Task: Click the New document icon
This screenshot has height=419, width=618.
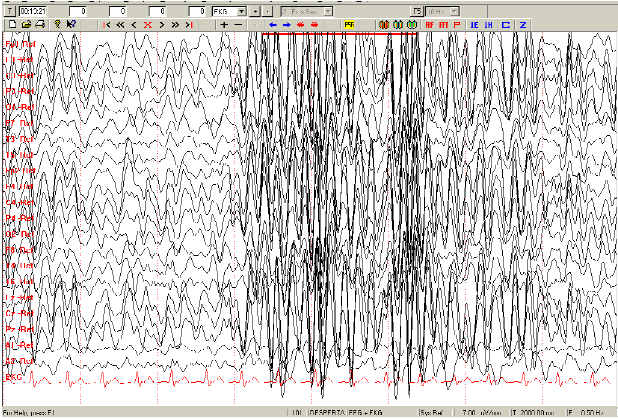Action: click(x=12, y=25)
